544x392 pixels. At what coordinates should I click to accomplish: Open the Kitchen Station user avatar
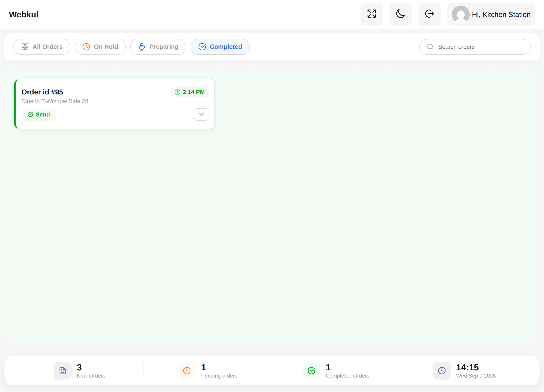pyautogui.click(x=461, y=14)
